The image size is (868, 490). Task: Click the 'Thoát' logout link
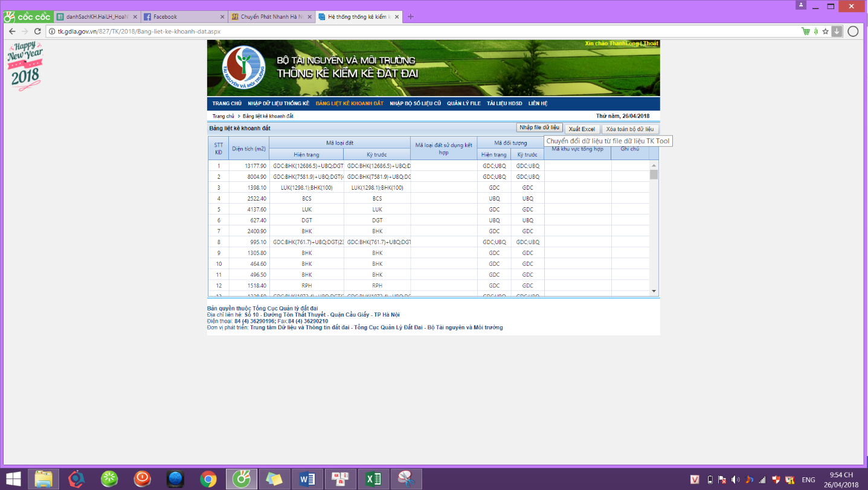[x=651, y=44]
